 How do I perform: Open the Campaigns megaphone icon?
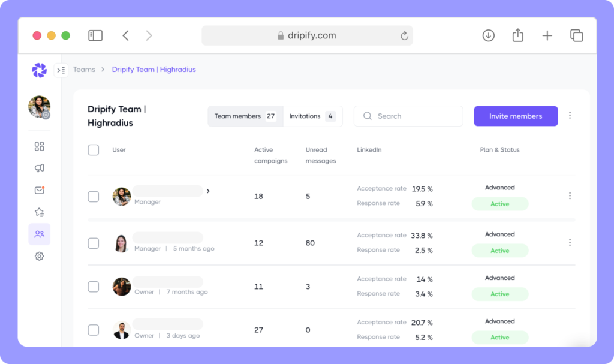coord(39,168)
